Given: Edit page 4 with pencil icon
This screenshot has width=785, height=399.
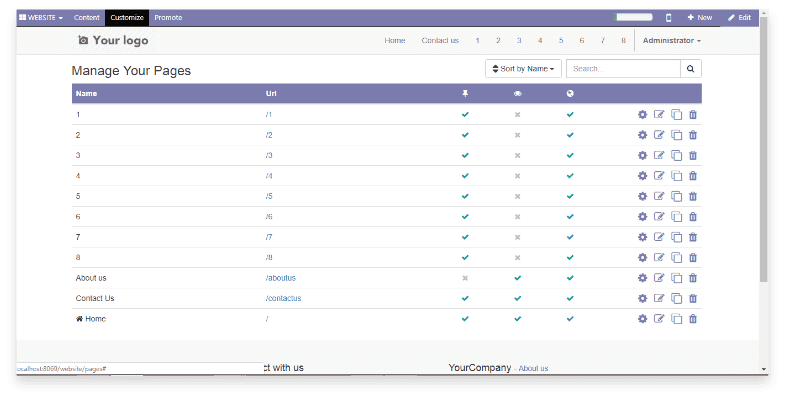Looking at the screenshot, I should pos(659,176).
